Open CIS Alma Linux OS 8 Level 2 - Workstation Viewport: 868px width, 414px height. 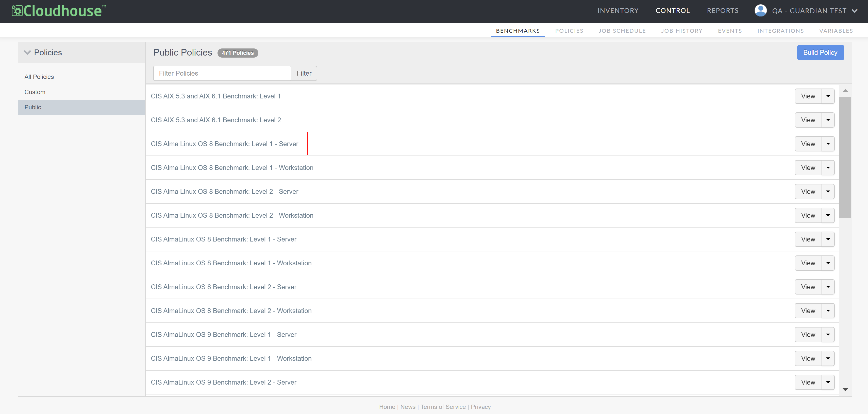(232, 216)
